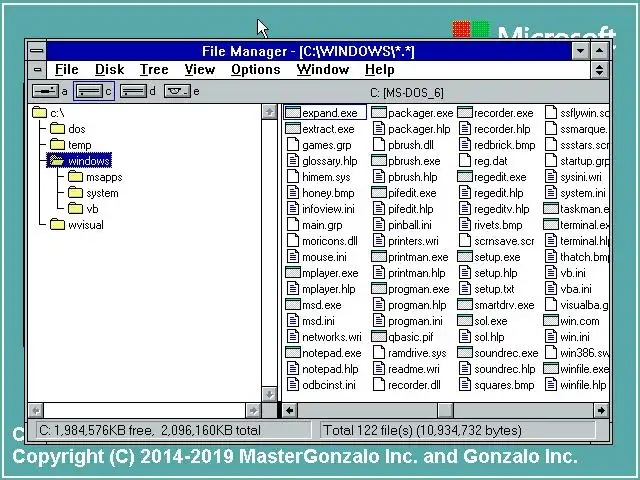This screenshot has height=480, width=640.
Task: Click file pane scroll left arrow
Action: pos(289,410)
